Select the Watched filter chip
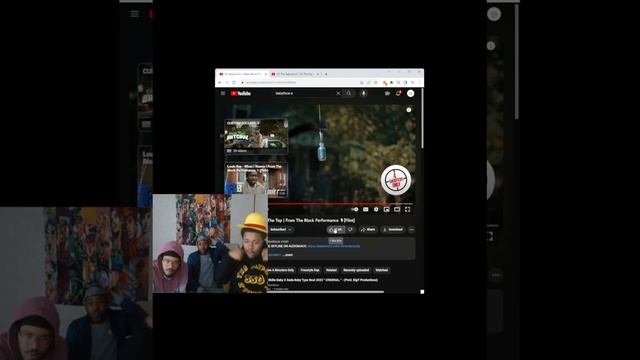 (x=382, y=270)
